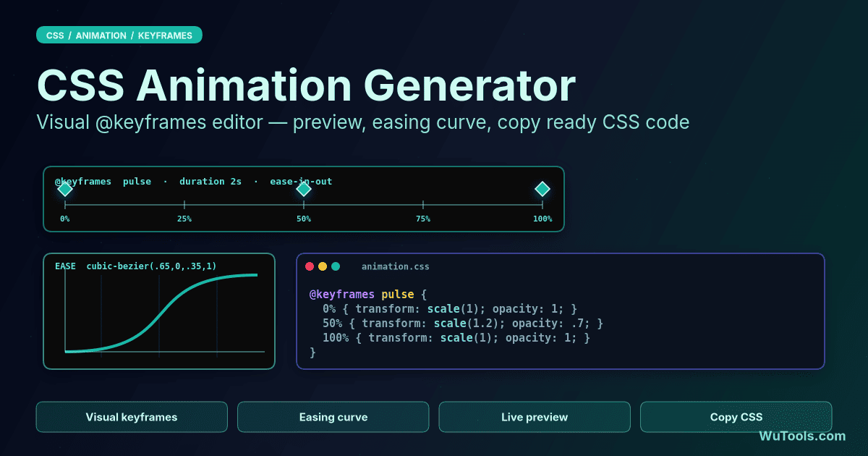Click the Visual keyframes button
Image resolution: width=868 pixels, height=456 pixels.
click(x=132, y=417)
